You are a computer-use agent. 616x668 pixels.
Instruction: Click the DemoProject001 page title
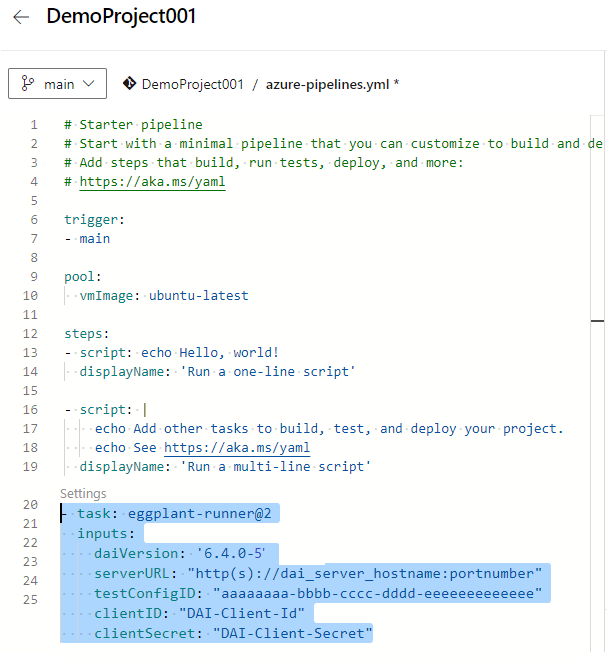[x=121, y=16]
